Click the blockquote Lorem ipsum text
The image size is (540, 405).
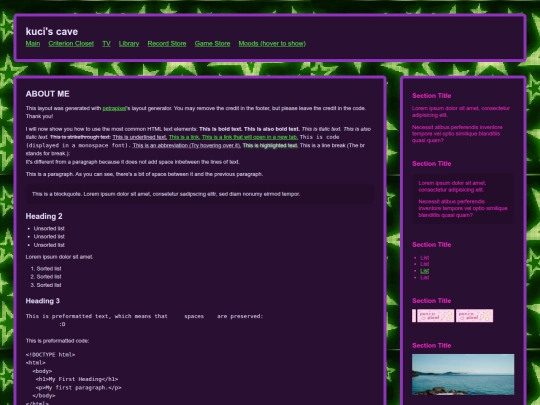coord(166,194)
